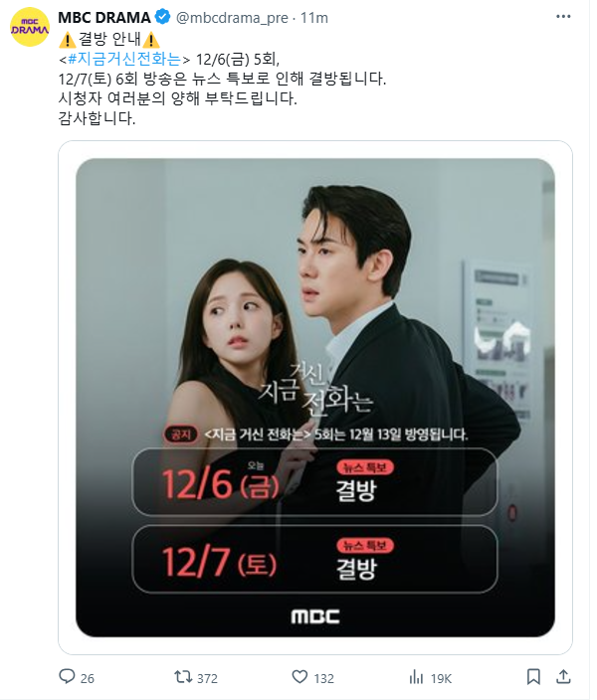Viewport: 597px width, 700px height.
Task: Repost this tweet via retweet icon
Action: pos(183,677)
